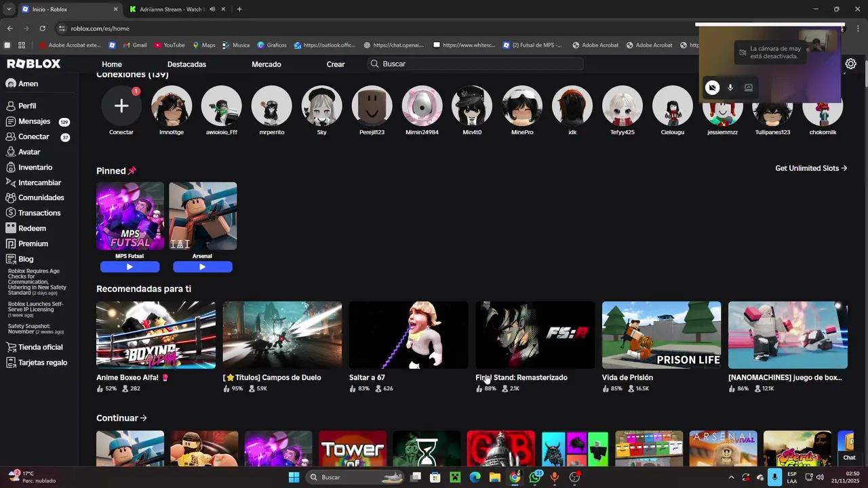
Task: Open friend avatar lmnottge
Action: (172, 106)
